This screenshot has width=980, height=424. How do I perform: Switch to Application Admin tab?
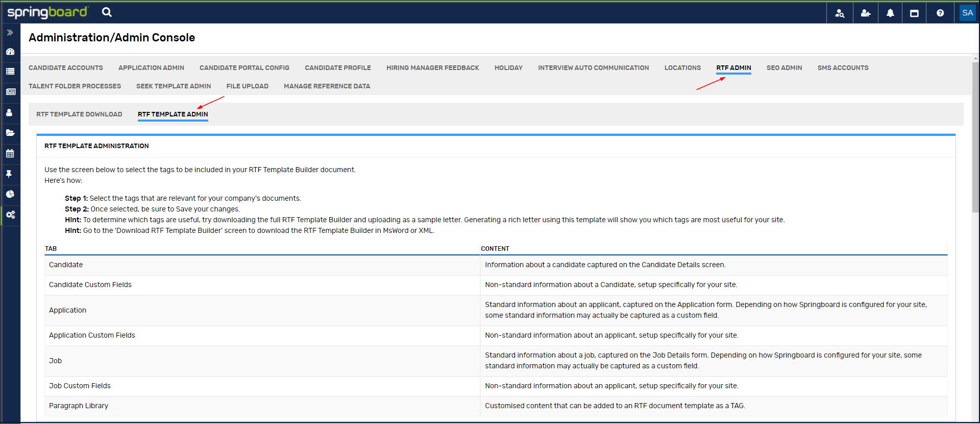[x=151, y=67]
